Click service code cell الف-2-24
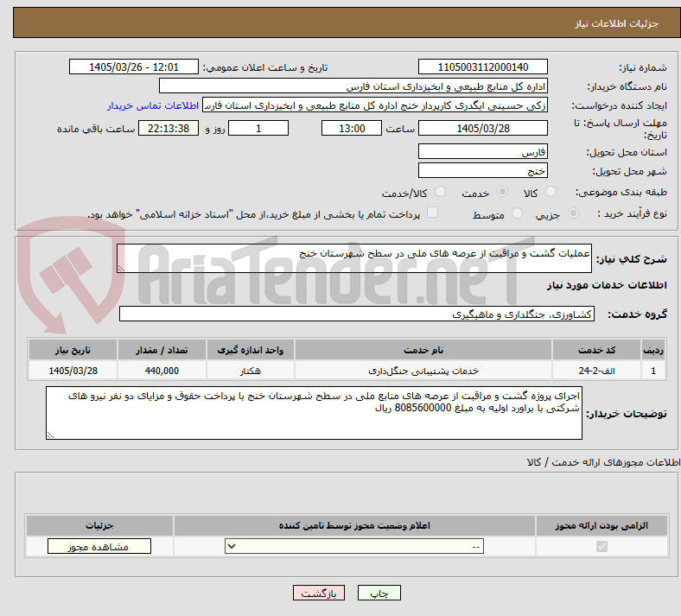 [597, 371]
